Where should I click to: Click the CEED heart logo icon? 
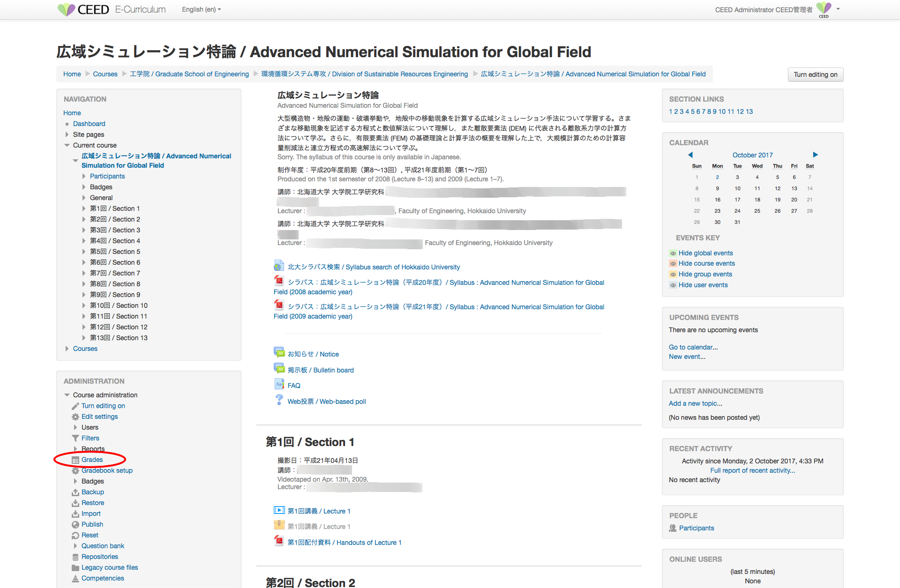(x=66, y=9)
